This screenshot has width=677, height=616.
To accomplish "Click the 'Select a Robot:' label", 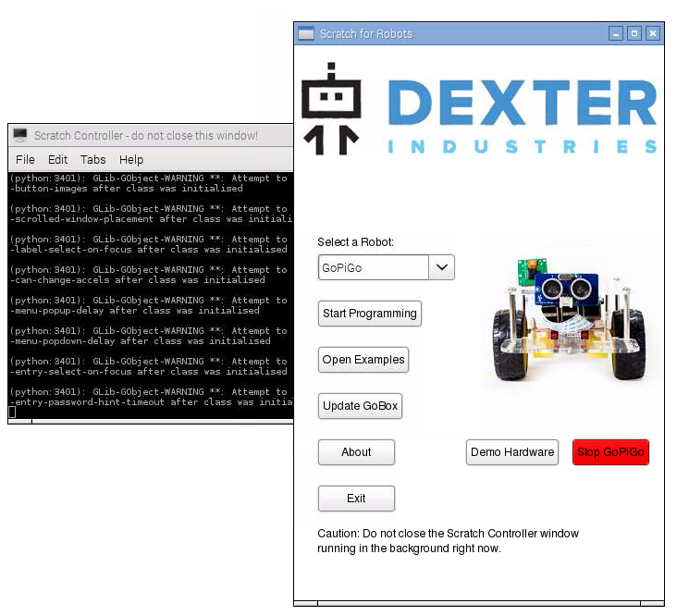I will point(355,242).
